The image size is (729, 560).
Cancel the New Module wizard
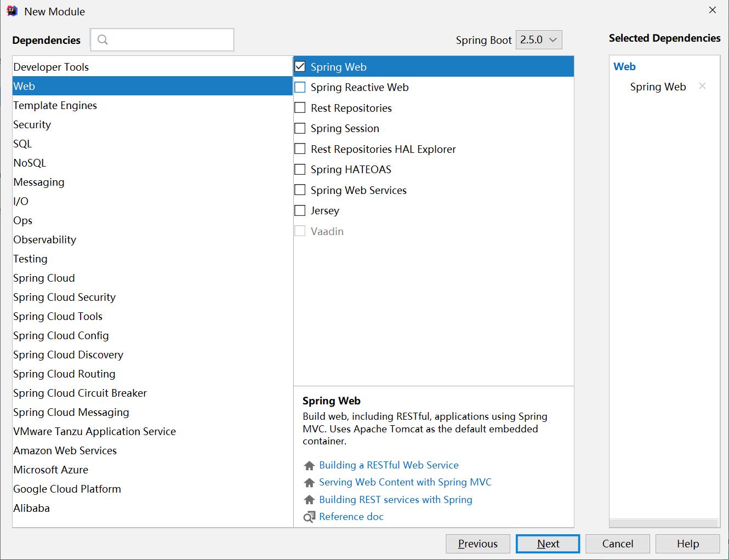(618, 544)
